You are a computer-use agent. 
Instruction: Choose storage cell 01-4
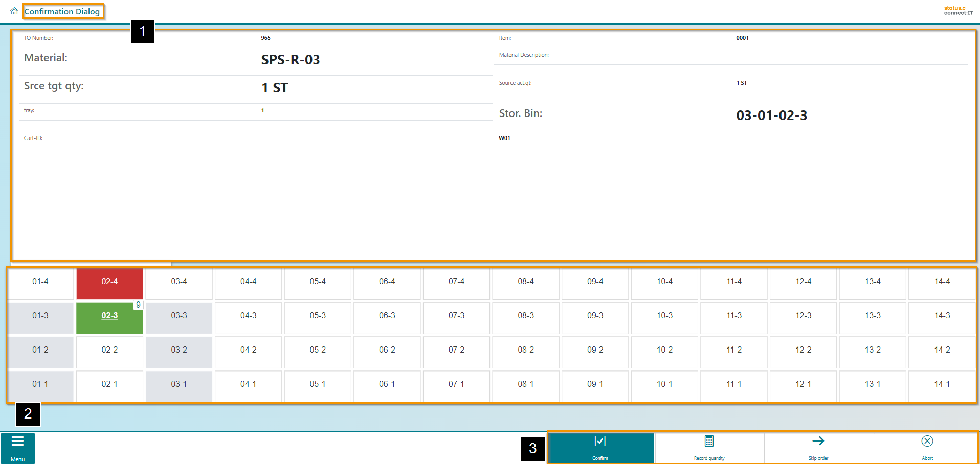coord(40,282)
